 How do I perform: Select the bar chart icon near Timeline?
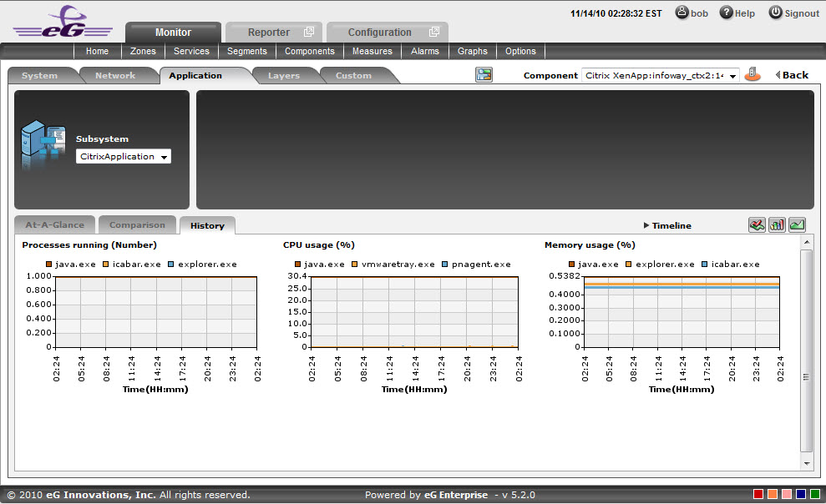point(777,225)
